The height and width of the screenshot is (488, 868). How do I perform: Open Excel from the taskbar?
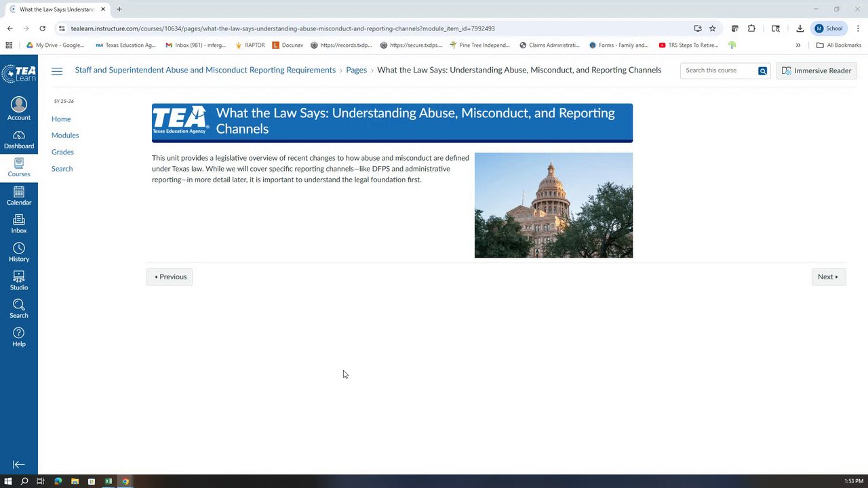click(x=108, y=481)
